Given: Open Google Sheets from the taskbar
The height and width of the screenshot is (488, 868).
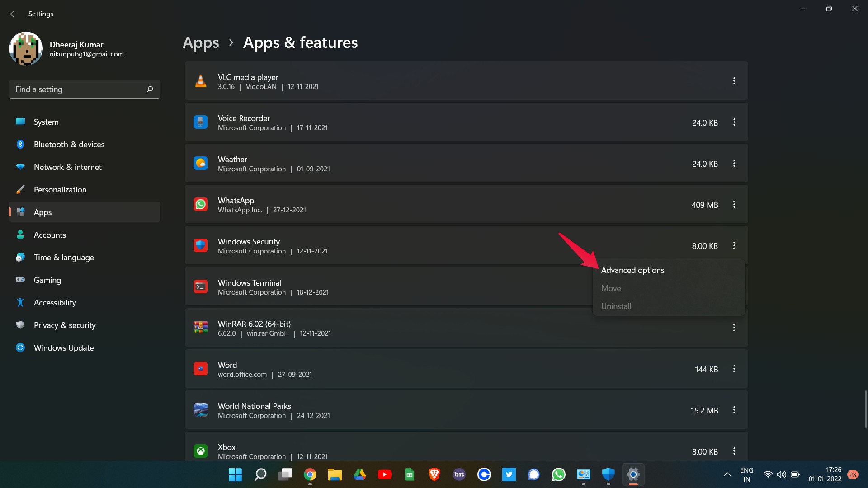Looking at the screenshot, I should click(410, 474).
